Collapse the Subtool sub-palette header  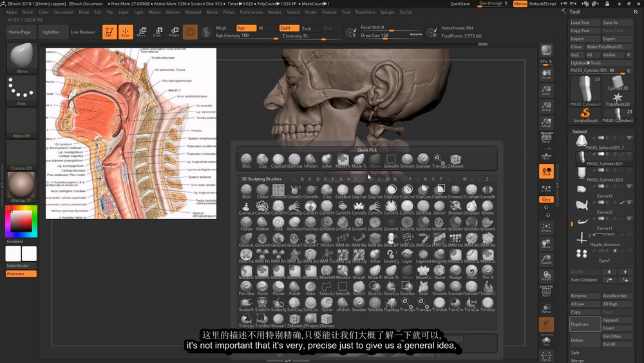(x=580, y=132)
